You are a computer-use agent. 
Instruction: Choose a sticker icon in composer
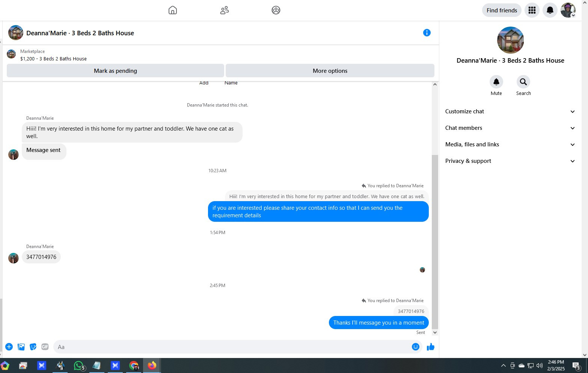pos(33,347)
